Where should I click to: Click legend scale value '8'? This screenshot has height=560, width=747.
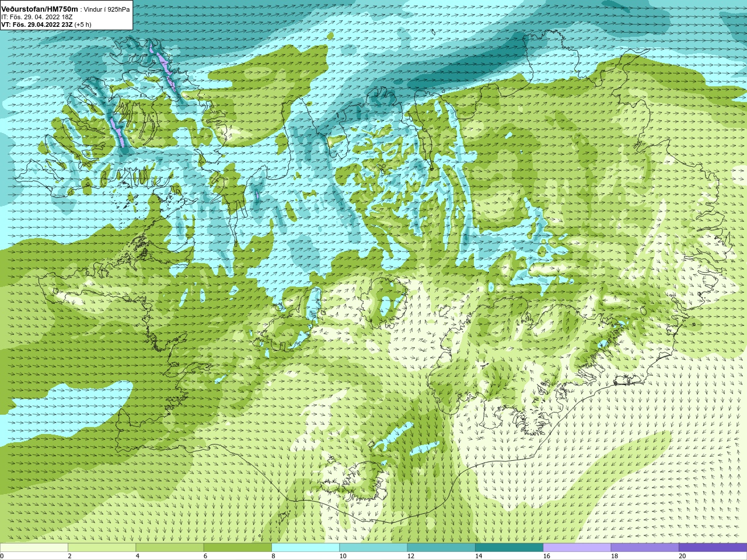point(273,556)
